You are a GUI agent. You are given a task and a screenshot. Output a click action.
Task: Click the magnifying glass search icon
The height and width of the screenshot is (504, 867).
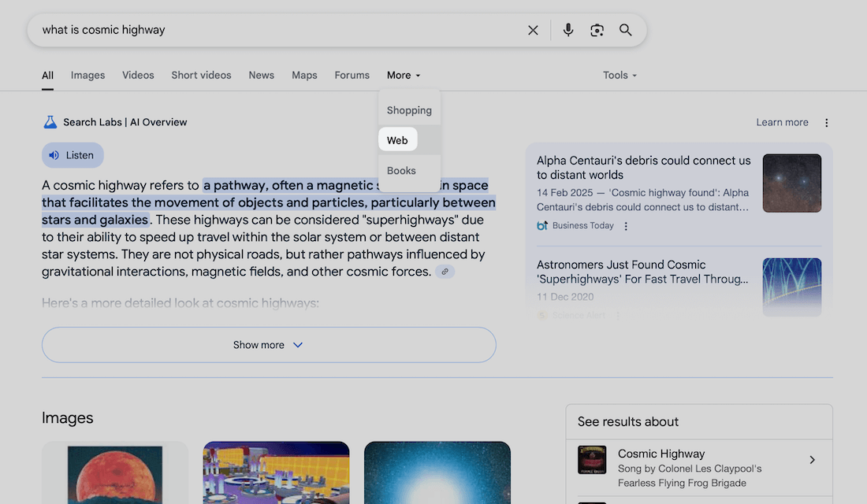(x=625, y=30)
